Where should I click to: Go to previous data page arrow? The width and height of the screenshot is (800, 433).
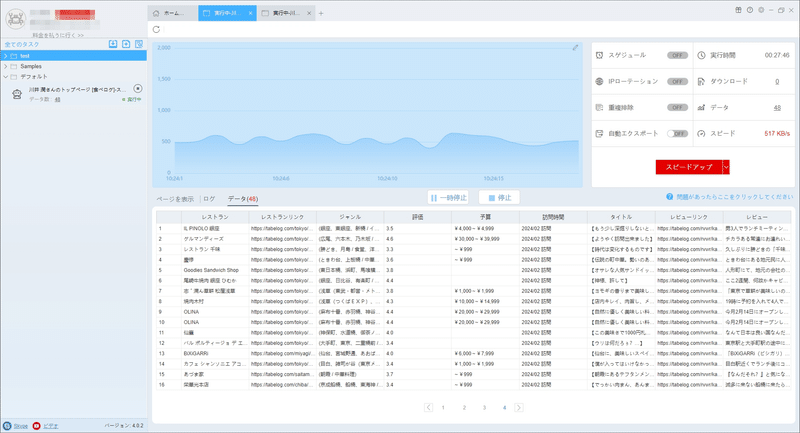(x=428, y=407)
